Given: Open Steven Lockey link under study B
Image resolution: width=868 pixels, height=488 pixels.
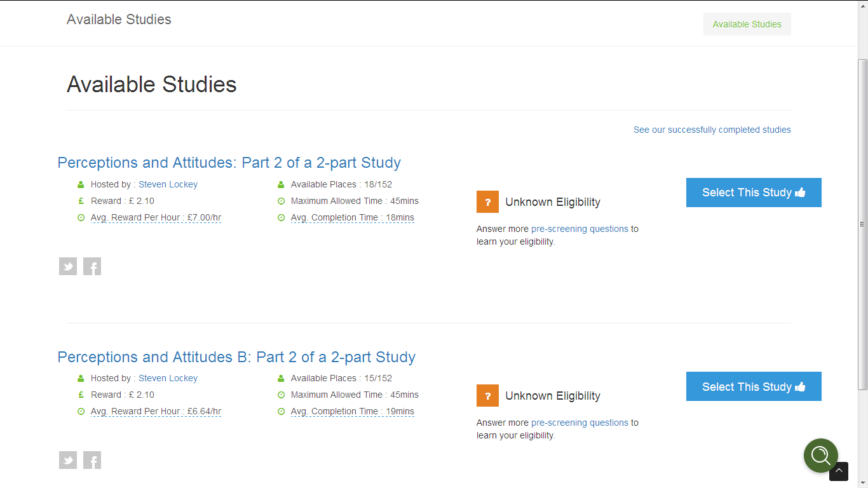Looking at the screenshot, I should (x=168, y=378).
